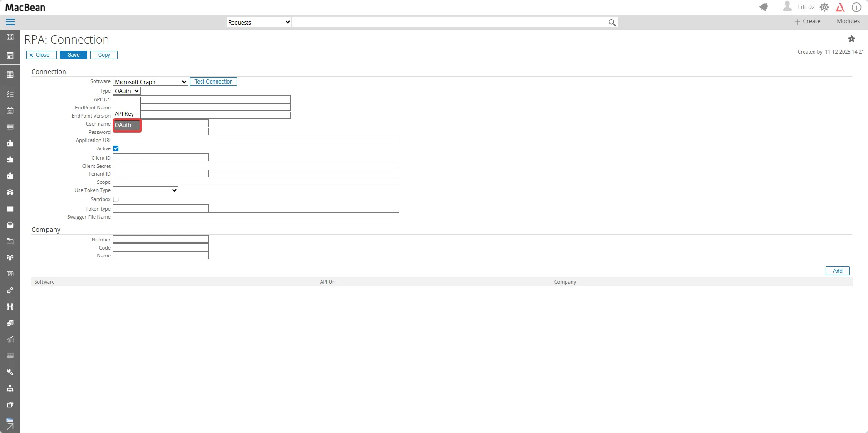
Task: Click the settings gear icon
Action: [x=825, y=7]
